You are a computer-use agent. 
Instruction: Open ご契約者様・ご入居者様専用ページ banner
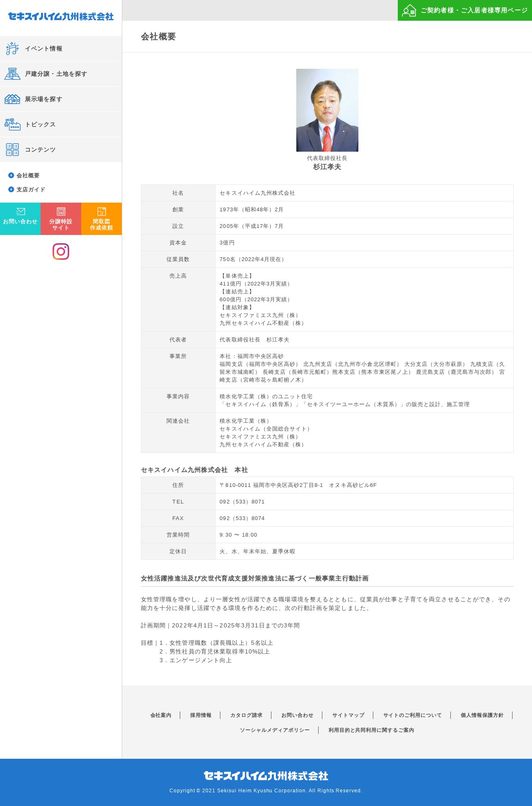(465, 10)
